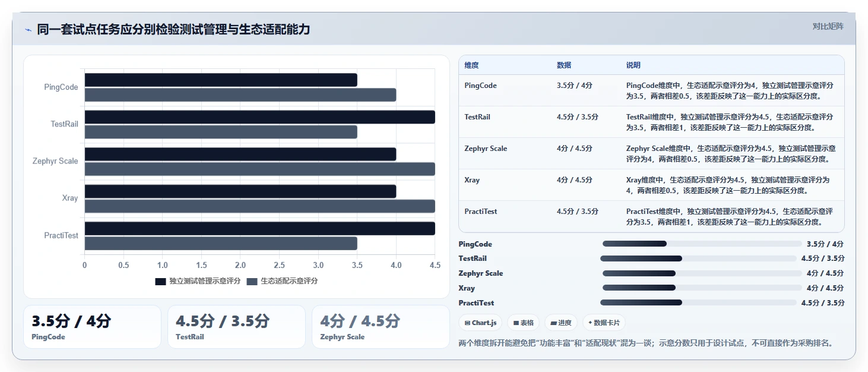The image size is (868, 372).
Task: Click the Xray description text in table
Action: pos(728,185)
